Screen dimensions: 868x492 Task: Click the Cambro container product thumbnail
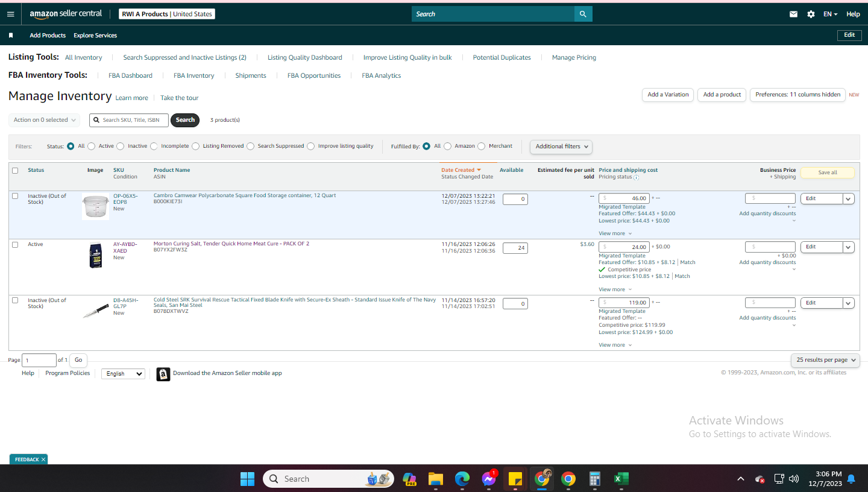click(95, 207)
